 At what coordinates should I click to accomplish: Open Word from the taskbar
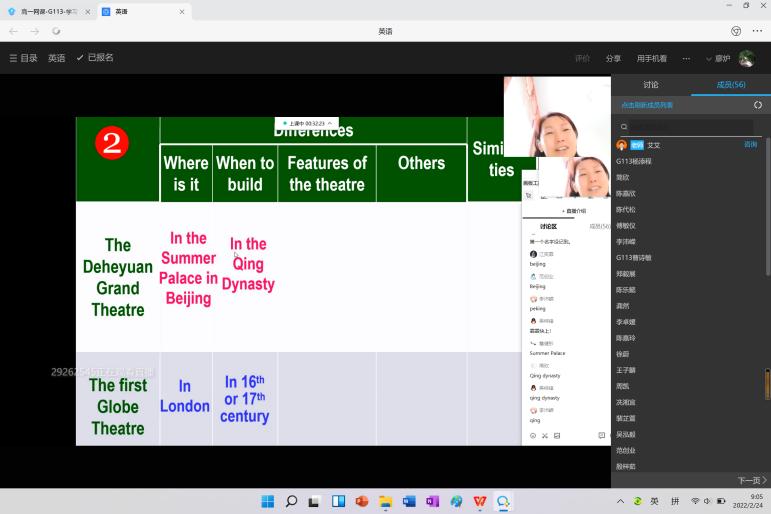[409, 501]
